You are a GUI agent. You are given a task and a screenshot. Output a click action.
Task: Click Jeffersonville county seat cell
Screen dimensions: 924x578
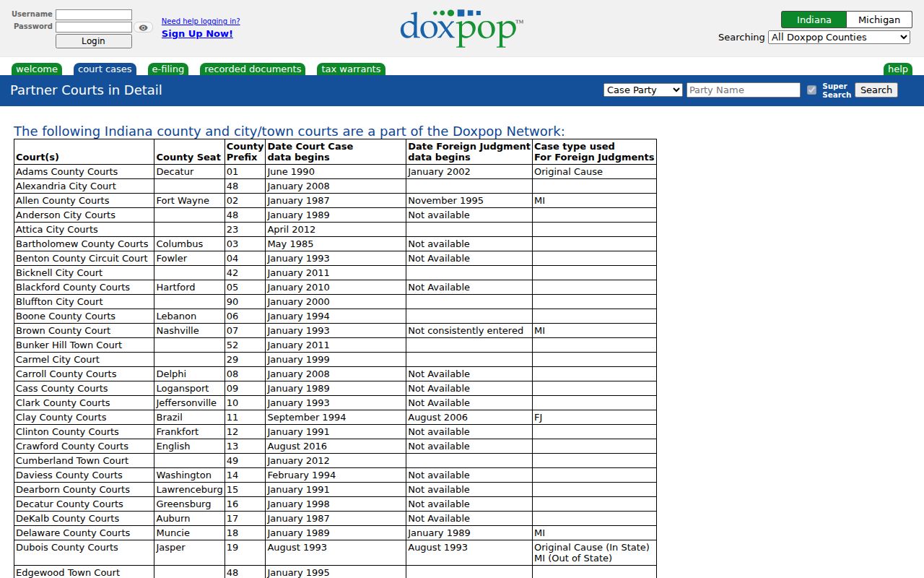190,403
